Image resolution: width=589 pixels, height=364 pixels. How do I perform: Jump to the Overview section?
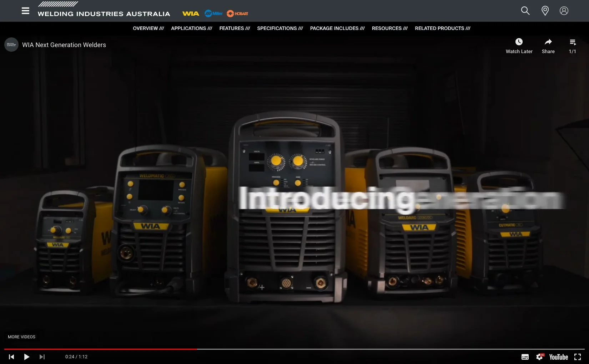click(x=148, y=28)
